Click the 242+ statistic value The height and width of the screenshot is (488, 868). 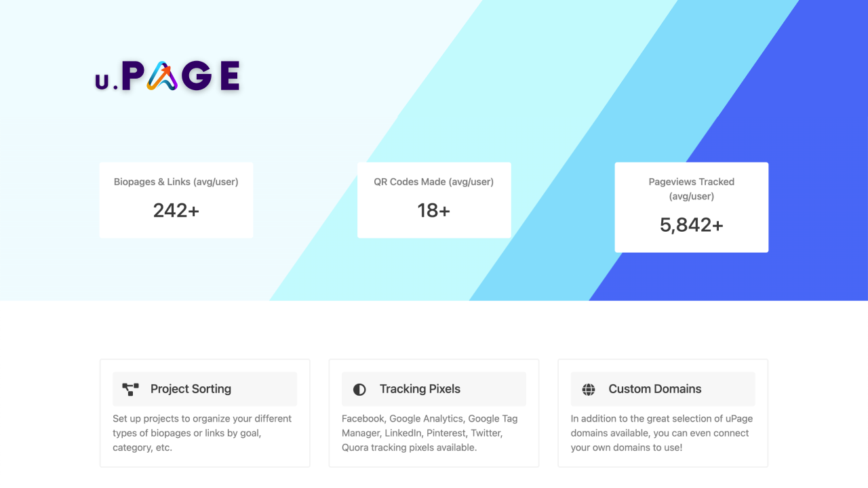click(x=176, y=210)
